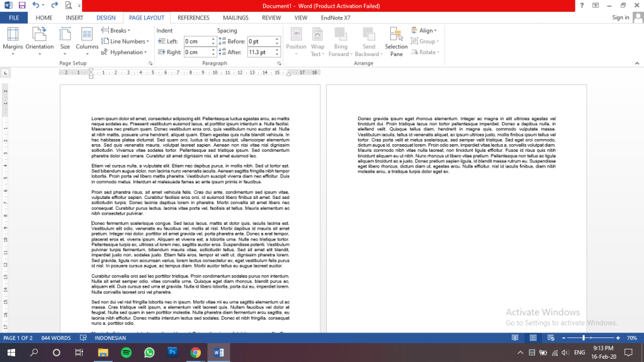The image size is (644, 362).
Task: Click the Sign in link
Action: tap(620, 18)
